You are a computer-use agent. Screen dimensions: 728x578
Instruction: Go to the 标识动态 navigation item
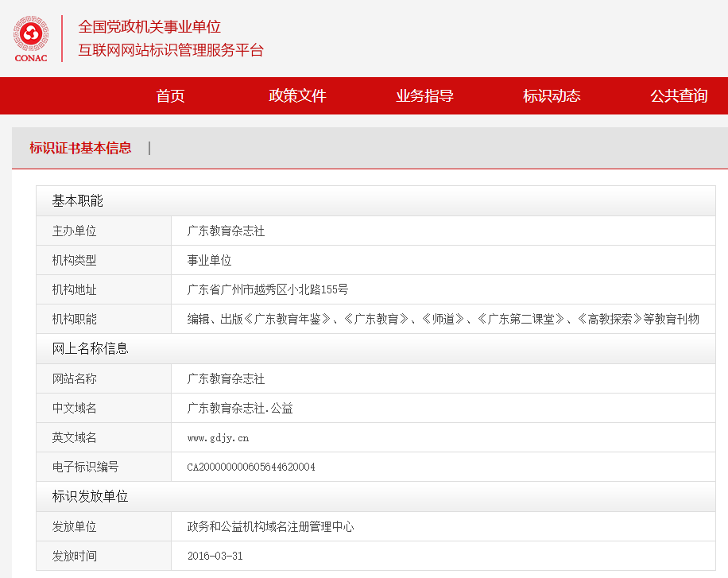click(x=552, y=95)
